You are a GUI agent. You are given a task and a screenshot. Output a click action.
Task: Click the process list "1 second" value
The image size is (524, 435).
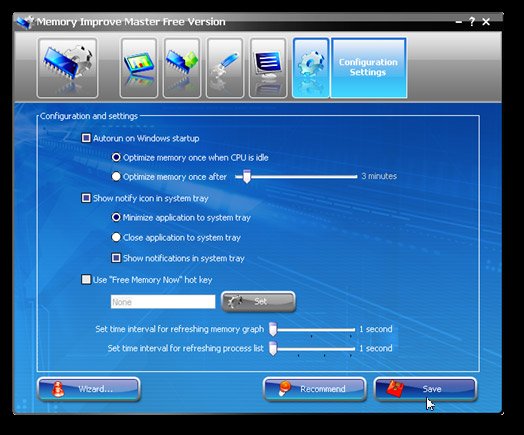tap(376, 348)
